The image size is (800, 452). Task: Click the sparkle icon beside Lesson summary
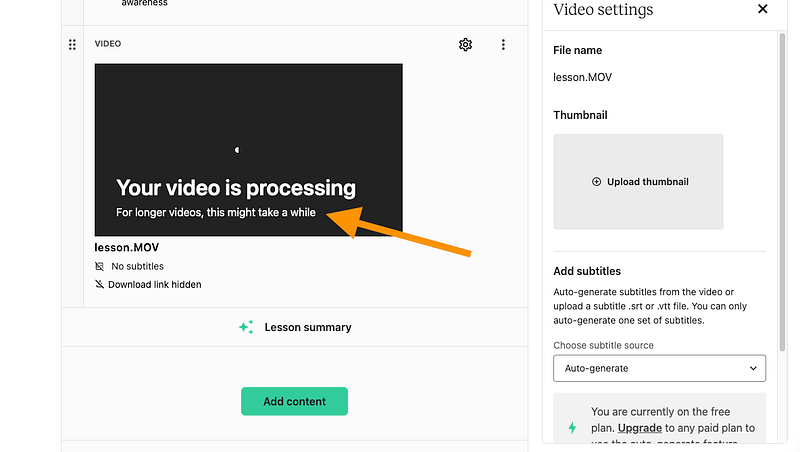pos(245,327)
